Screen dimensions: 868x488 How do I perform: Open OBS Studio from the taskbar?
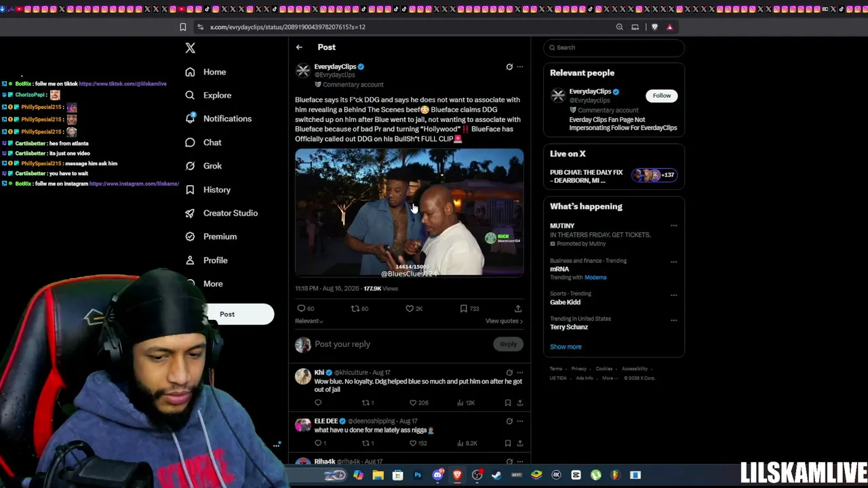(477, 475)
